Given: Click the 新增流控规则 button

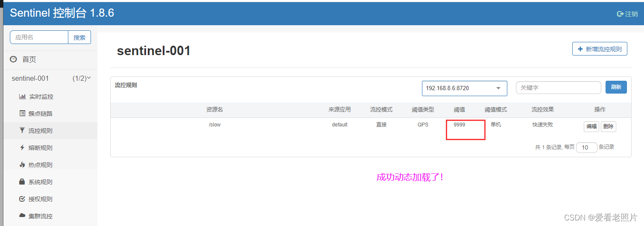Looking at the screenshot, I should click(600, 49).
